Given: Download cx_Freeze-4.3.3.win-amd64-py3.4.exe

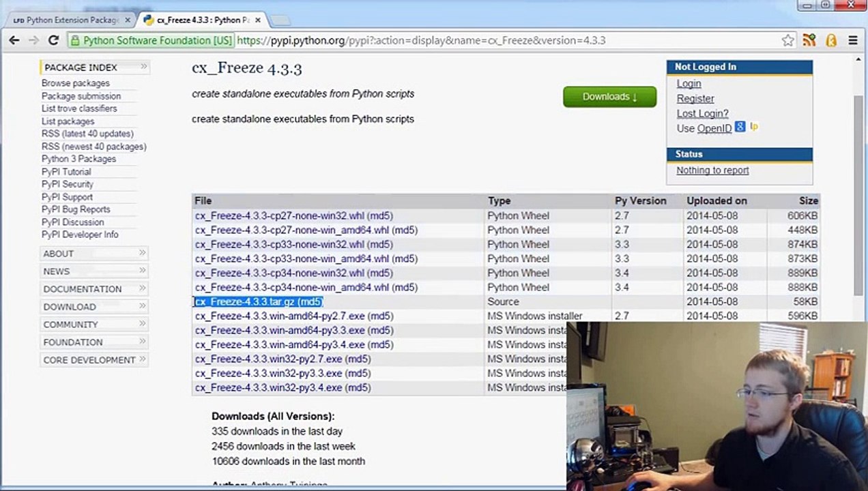Looking at the screenshot, I should point(280,344).
